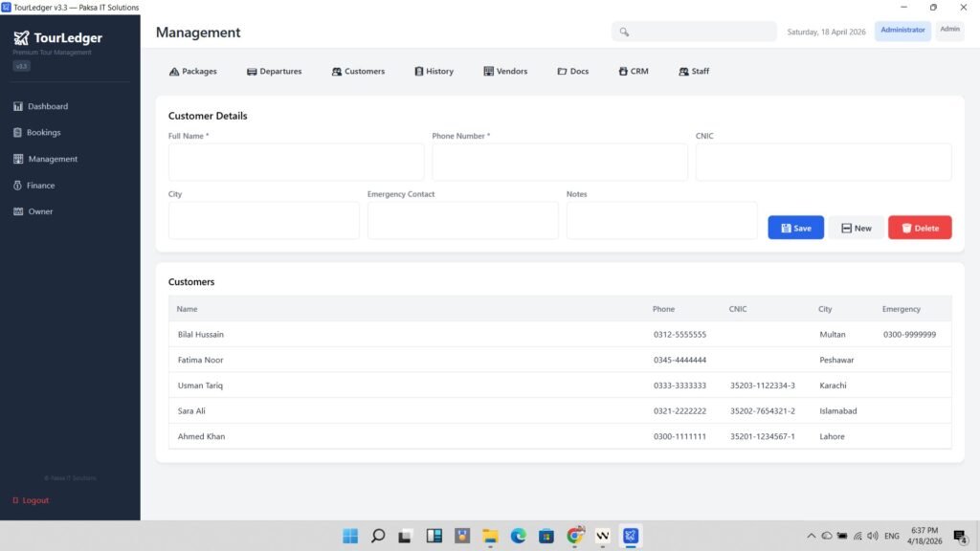The height and width of the screenshot is (551, 980).
Task: Open the Staff tab icon
Action: (683, 72)
